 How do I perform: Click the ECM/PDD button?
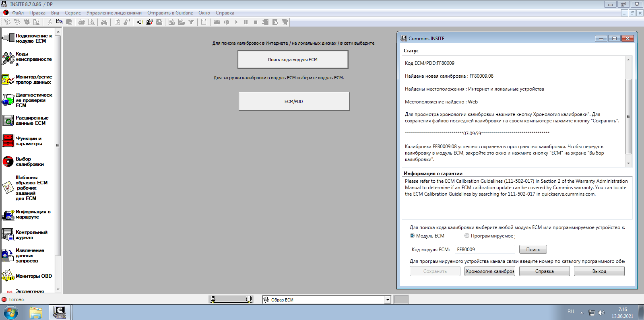[x=294, y=101]
